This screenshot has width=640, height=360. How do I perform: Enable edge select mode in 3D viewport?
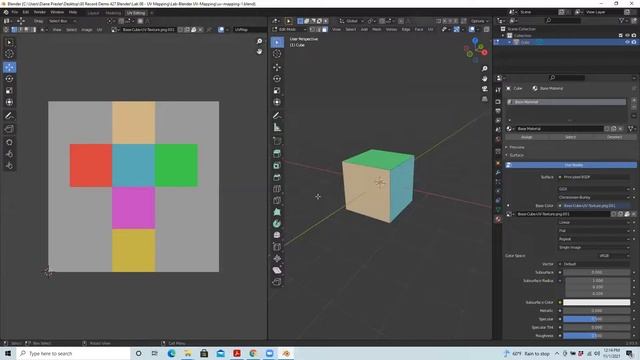(x=318, y=29)
